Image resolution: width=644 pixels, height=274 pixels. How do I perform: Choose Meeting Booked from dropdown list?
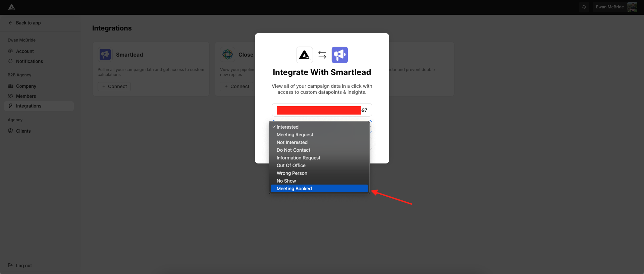(x=294, y=189)
